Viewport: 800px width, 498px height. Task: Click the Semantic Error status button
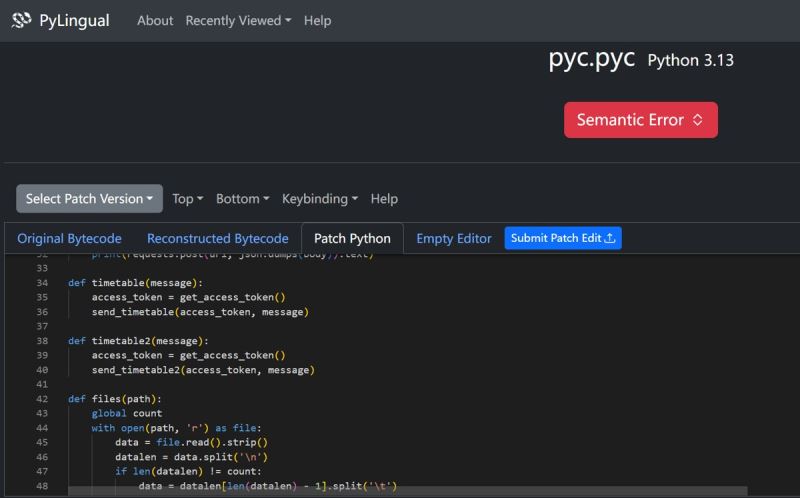[x=641, y=120]
